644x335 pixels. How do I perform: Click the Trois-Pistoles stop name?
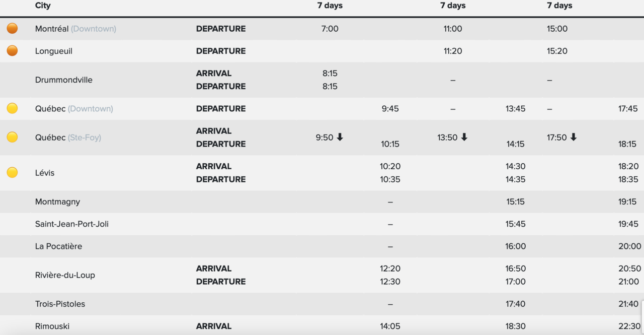60,304
